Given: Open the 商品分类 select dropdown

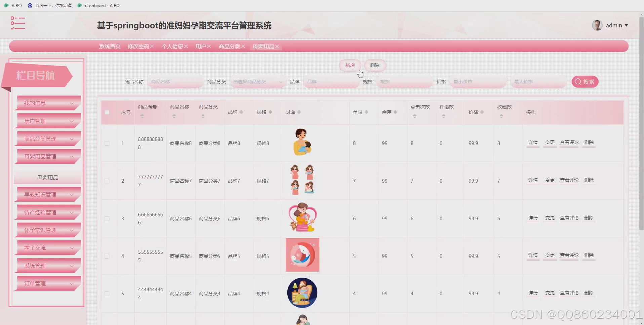Looking at the screenshot, I should click(x=258, y=82).
